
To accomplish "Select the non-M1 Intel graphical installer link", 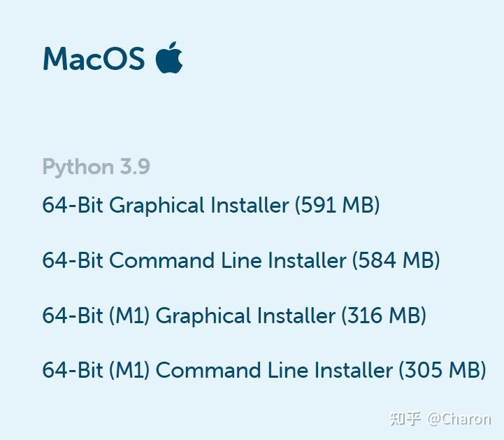I will (x=211, y=205).
